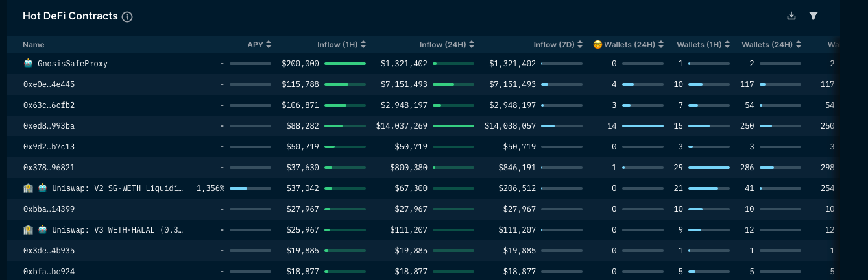Click the $106,871 Inflow (1H) value
868x280 pixels.
300,105
